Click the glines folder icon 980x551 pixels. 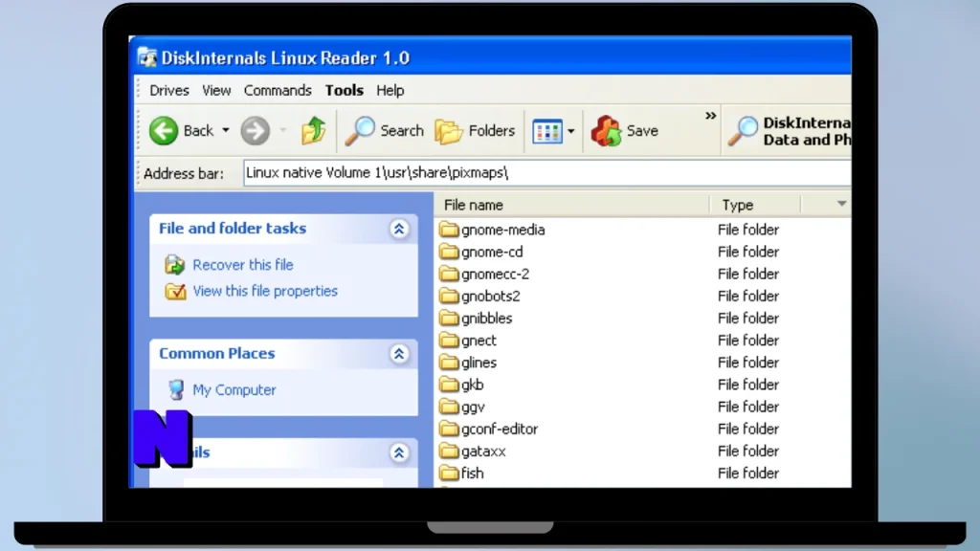[x=449, y=363]
